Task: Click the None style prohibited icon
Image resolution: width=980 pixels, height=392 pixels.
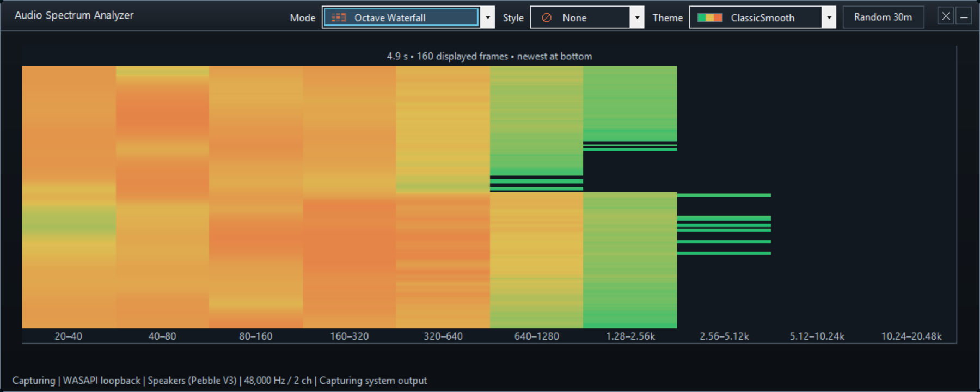Action: click(547, 18)
